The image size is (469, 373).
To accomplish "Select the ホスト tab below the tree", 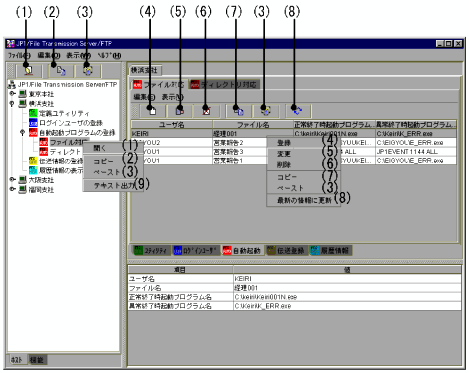I will 16,360.
